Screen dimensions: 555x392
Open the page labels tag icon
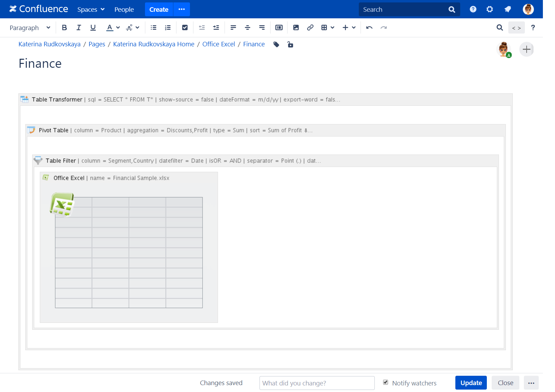(276, 44)
